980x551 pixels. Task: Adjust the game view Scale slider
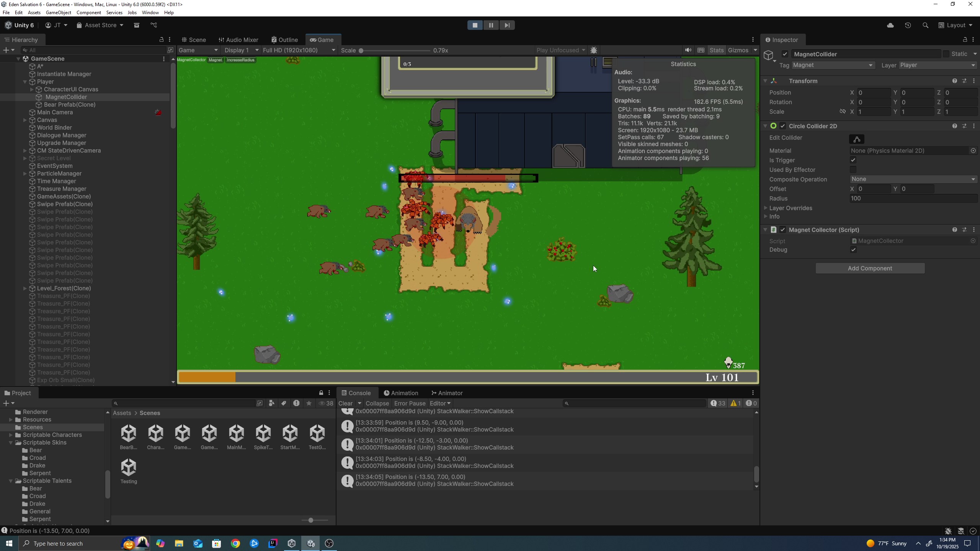[x=361, y=51]
